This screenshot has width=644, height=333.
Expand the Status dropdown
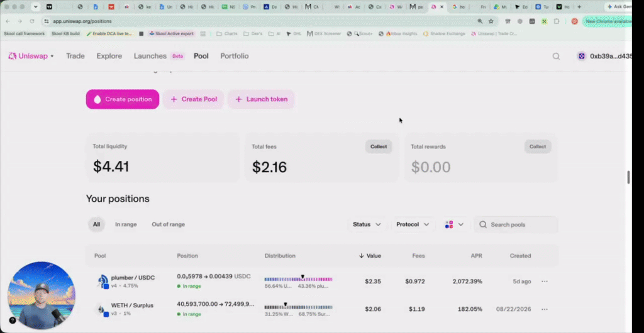click(367, 224)
